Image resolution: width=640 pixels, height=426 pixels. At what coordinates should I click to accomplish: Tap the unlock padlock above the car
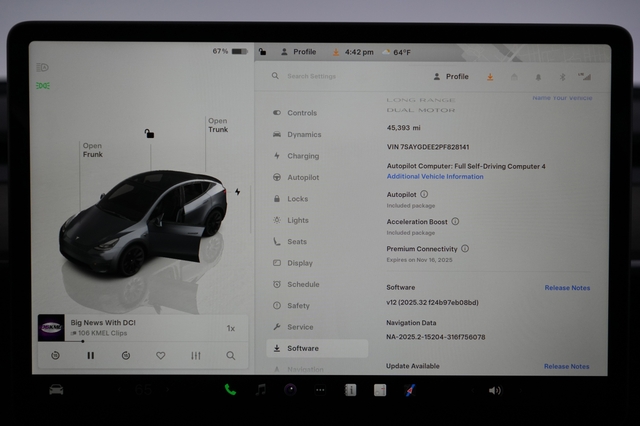149,133
